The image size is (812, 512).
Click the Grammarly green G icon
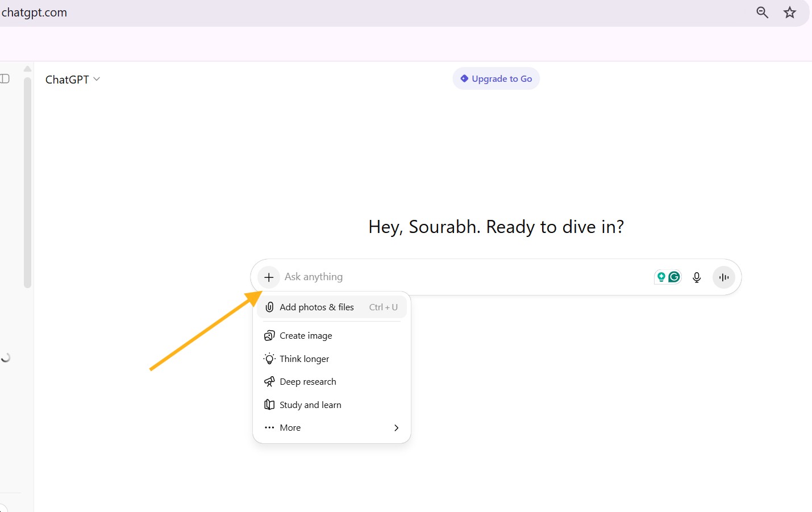(674, 277)
